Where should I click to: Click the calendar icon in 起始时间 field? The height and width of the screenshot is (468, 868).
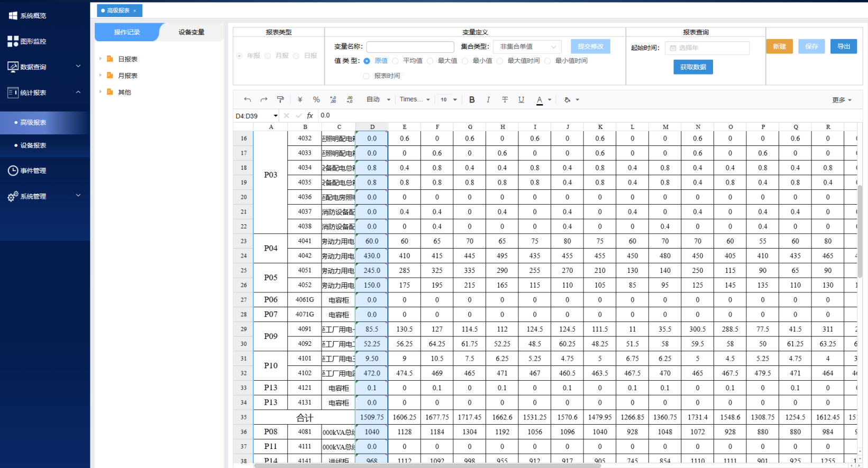coord(673,48)
